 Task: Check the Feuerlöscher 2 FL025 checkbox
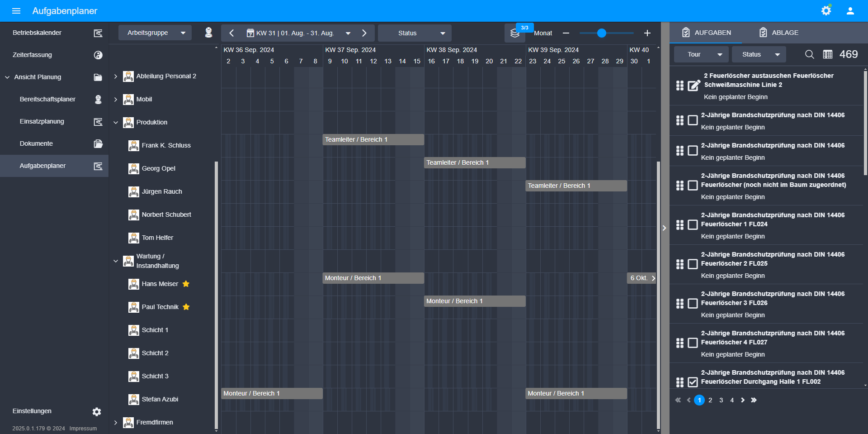pyautogui.click(x=693, y=264)
